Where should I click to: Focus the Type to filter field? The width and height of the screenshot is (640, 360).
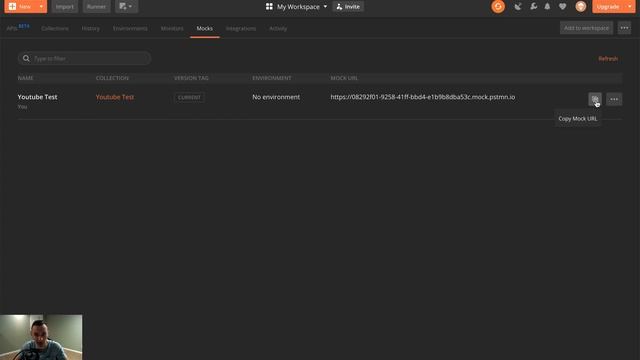pos(84,58)
